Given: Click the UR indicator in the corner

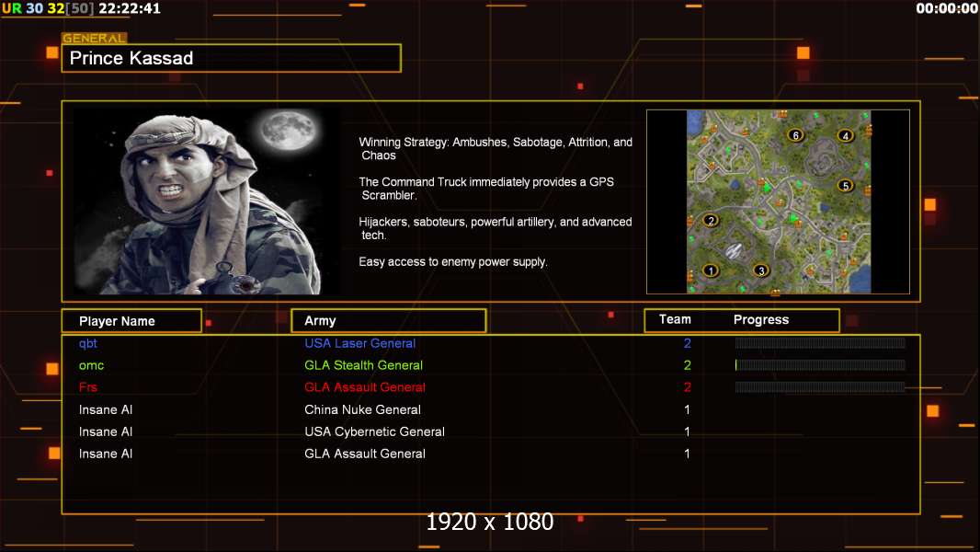Looking at the screenshot, I should pyautogui.click(x=12, y=8).
